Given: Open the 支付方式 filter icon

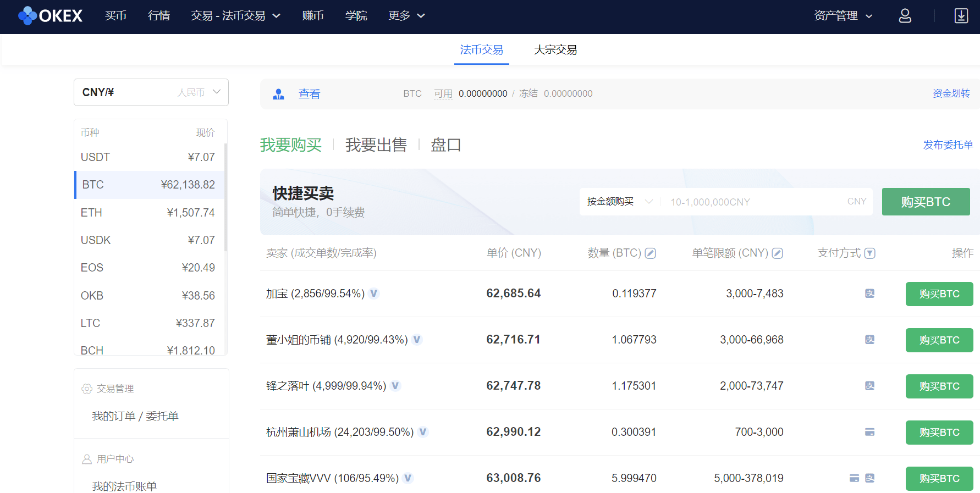Looking at the screenshot, I should [869, 253].
